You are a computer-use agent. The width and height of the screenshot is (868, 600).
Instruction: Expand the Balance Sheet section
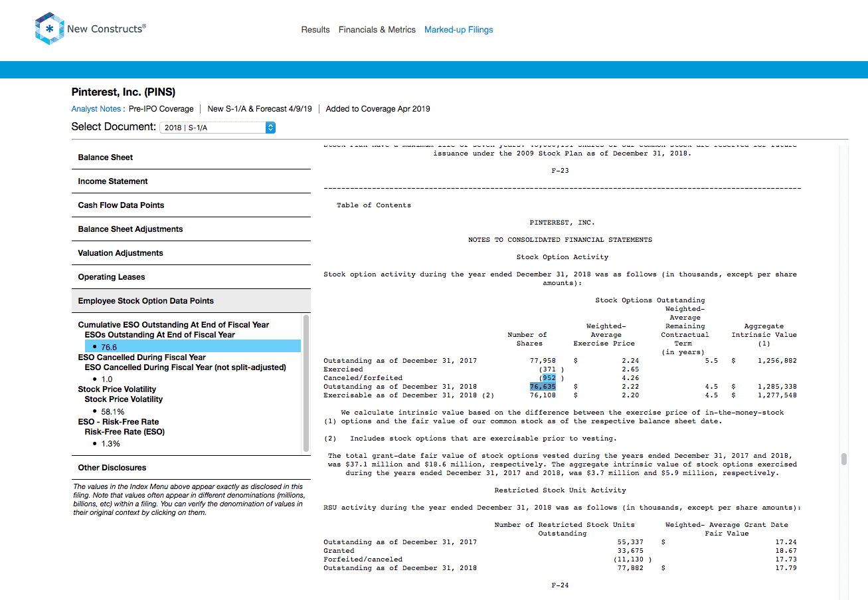[191, 157]
